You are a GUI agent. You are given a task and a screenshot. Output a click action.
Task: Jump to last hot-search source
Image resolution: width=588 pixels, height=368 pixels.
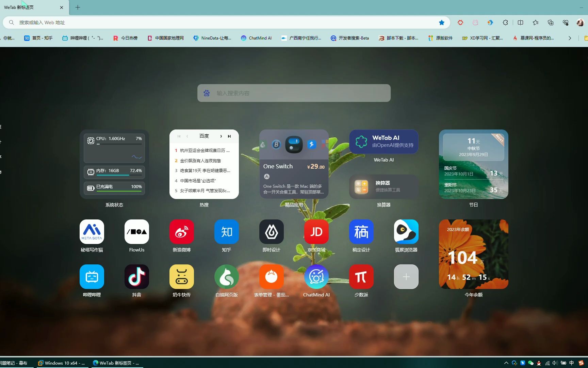pyautogui.click(x=229, y=136)
